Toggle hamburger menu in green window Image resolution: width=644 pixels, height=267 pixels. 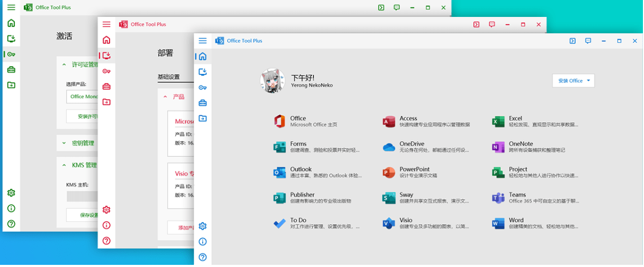point(11,7)
